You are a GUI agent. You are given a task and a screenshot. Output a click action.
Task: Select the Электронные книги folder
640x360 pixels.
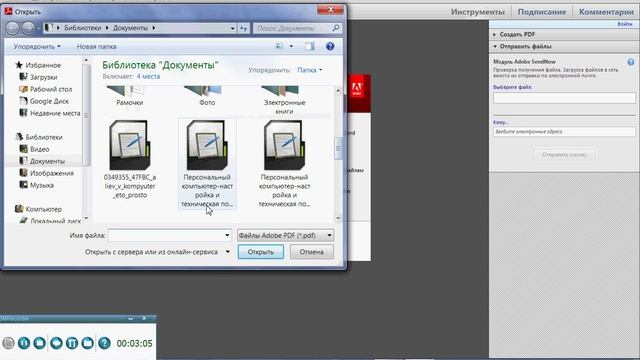point(284,100)
